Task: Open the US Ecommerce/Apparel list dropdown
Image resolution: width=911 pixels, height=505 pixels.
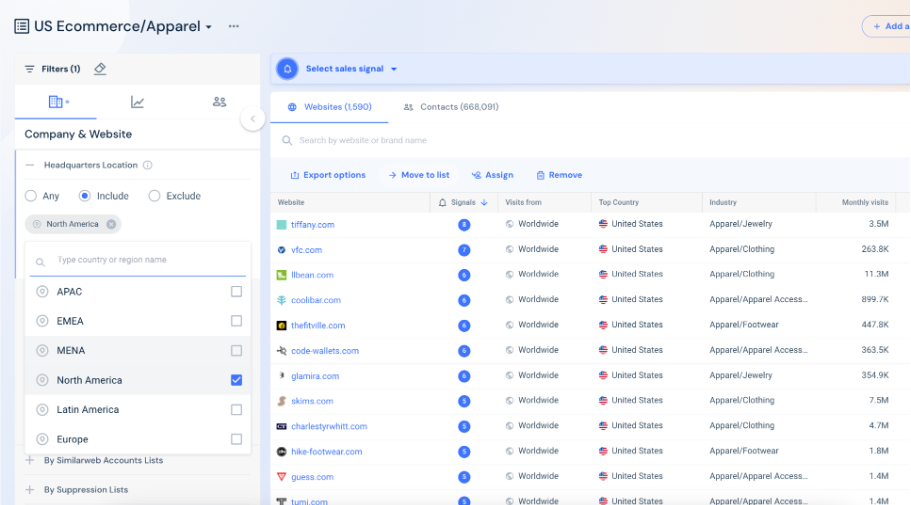Action: 209,27
